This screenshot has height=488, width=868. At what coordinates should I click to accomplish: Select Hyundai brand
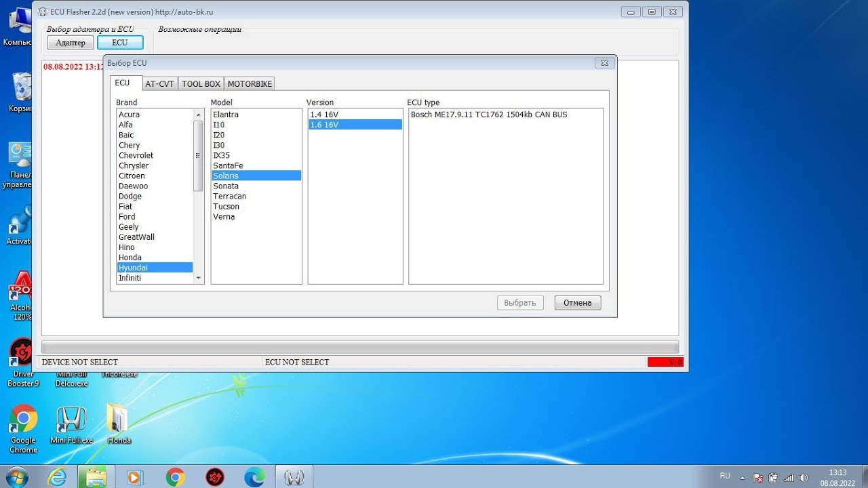(155, 268)
